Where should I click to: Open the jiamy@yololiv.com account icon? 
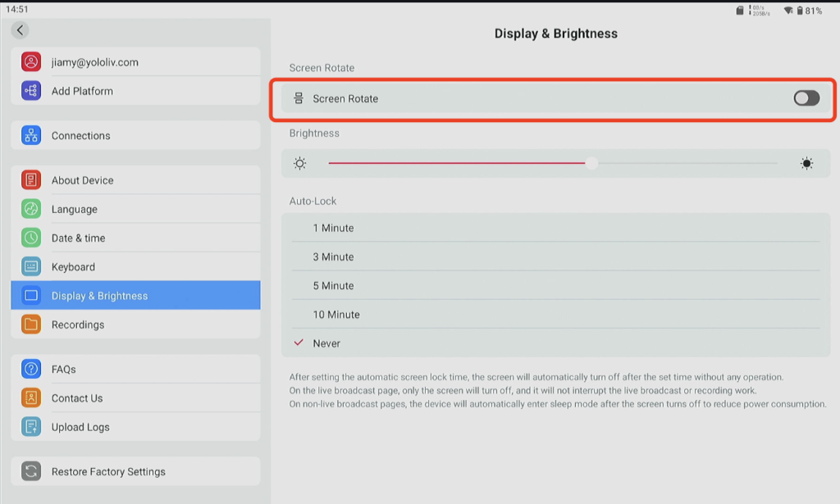point(31,61)
